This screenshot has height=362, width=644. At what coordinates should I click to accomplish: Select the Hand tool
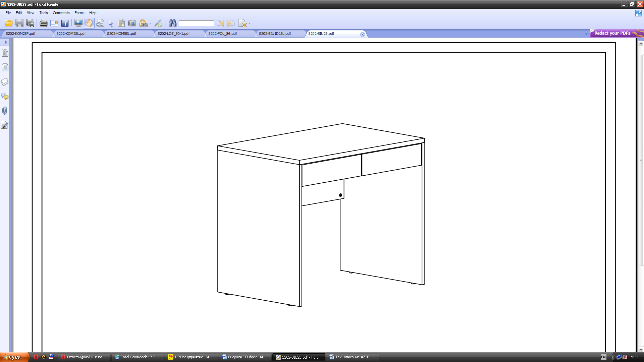pos(89,23)
